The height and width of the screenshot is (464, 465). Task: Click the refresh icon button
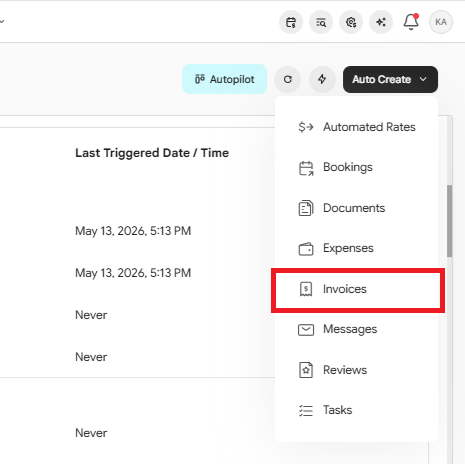pos(288,79)
